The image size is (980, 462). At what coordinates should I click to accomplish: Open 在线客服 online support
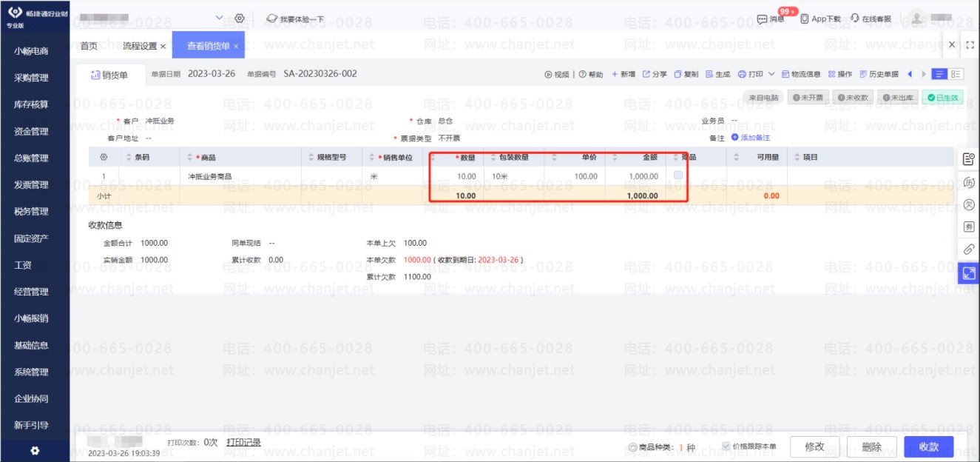tap(871, 19)
